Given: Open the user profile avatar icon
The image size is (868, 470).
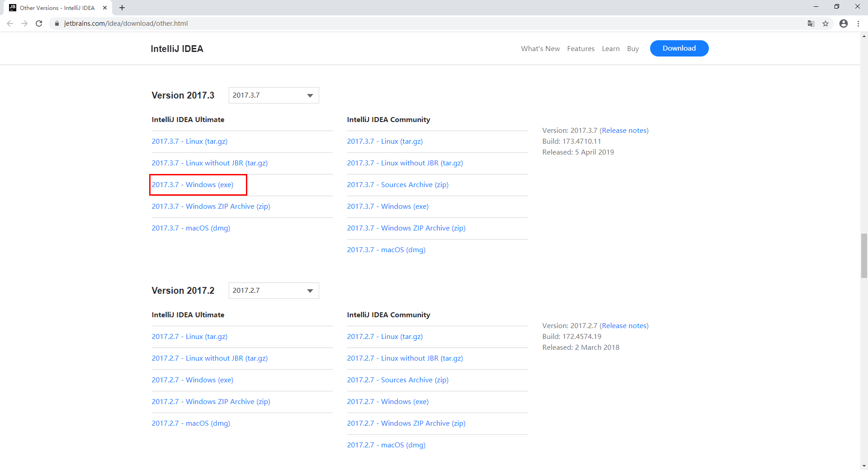Looking at the screenshot, I should [x=844, y=23].
